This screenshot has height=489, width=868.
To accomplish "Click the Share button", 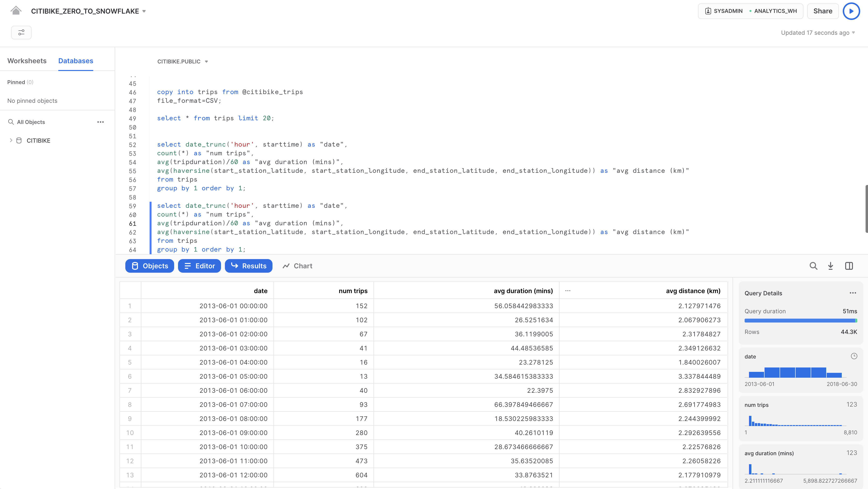I will [823, 11].
